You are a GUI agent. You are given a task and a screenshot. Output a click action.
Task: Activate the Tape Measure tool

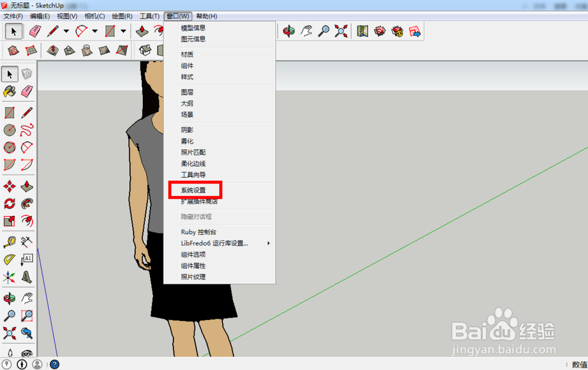[x=9, y=241]
